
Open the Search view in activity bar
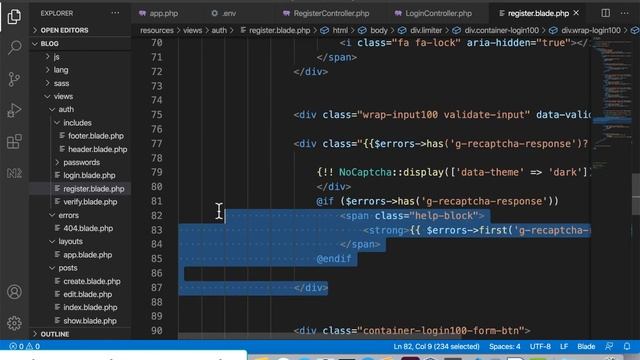coord(14,47)
